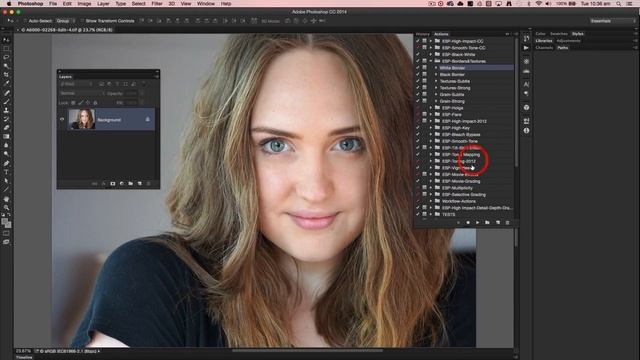Select the Quick Selection tool
The width and height of the screenshot is (640, 360).
coord(6,66)
